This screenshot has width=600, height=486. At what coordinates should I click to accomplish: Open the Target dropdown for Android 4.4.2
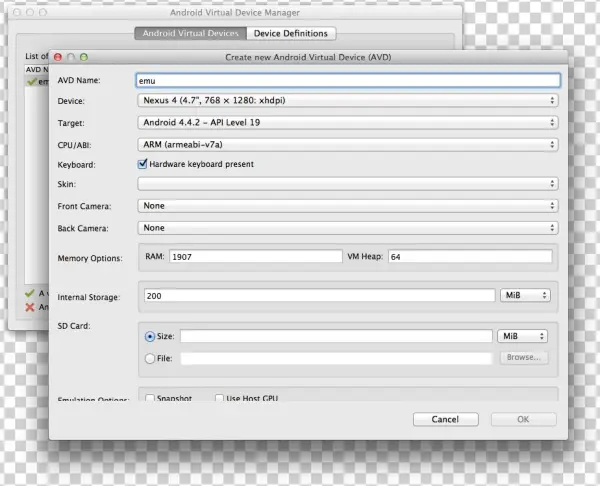pos(347,122)
